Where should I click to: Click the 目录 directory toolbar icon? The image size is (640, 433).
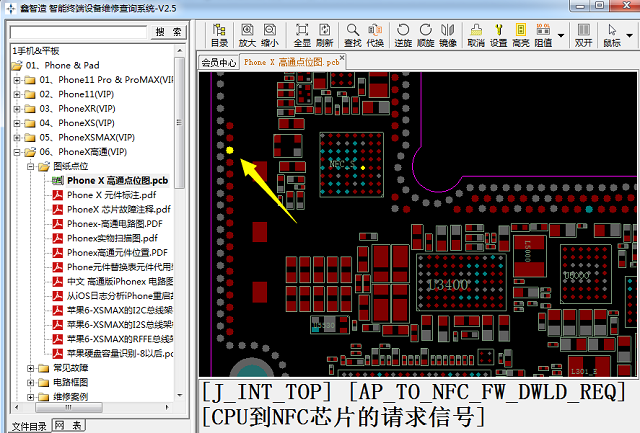(x=220, y=35)
